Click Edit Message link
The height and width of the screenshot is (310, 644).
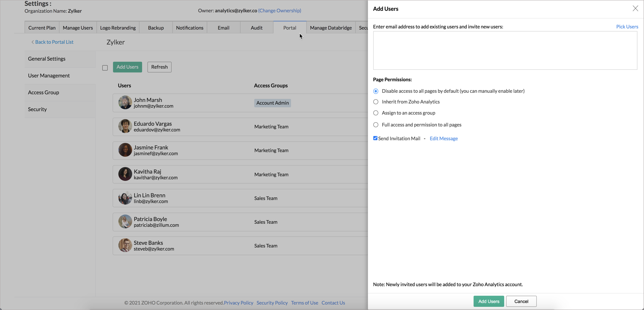[x=444, y=138]
